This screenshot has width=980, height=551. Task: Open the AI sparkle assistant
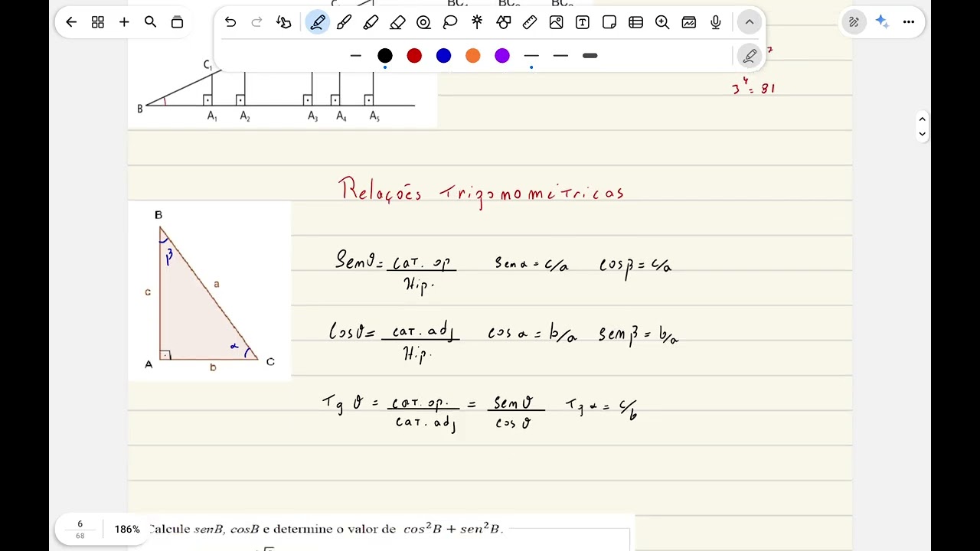pos(882,22)
